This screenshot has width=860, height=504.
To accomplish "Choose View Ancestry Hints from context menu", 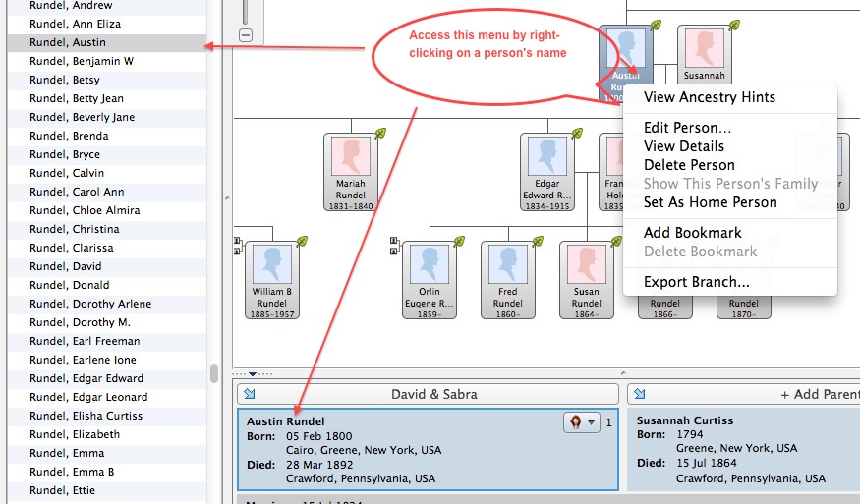I will [709, 97].
